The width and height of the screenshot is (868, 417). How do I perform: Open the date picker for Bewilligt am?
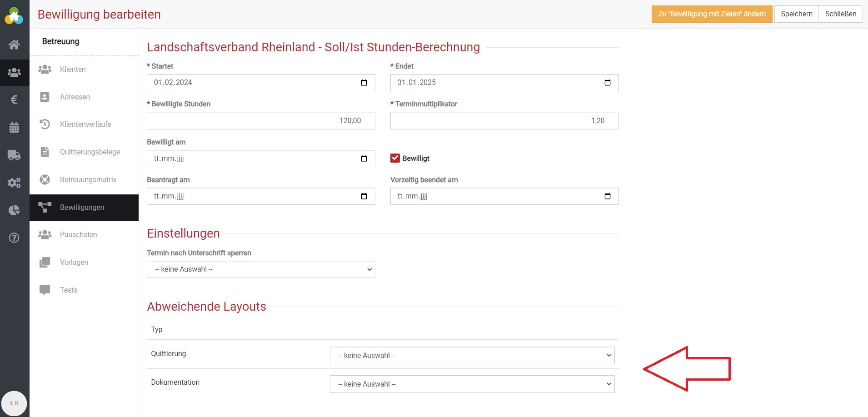364,159
